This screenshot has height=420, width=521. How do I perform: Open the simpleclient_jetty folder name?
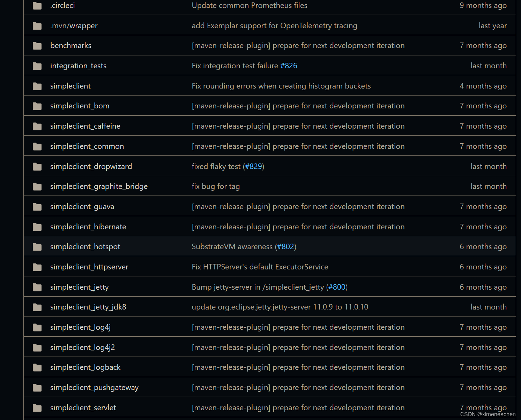click(x=79, y=287)
